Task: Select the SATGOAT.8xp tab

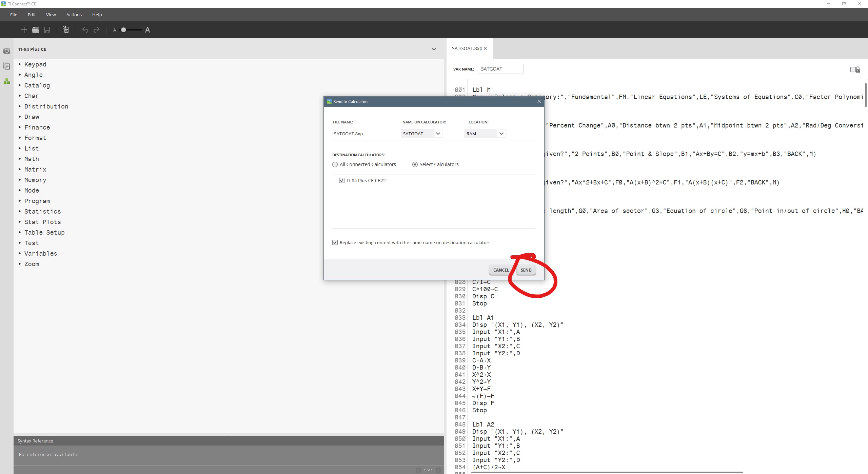Action: (467, 48)
